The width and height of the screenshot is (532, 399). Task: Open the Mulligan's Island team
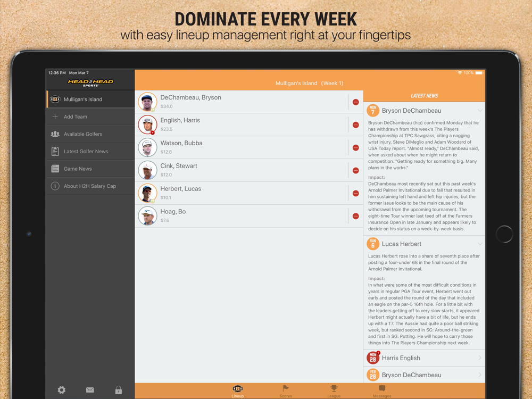click(x=90, y=99)
